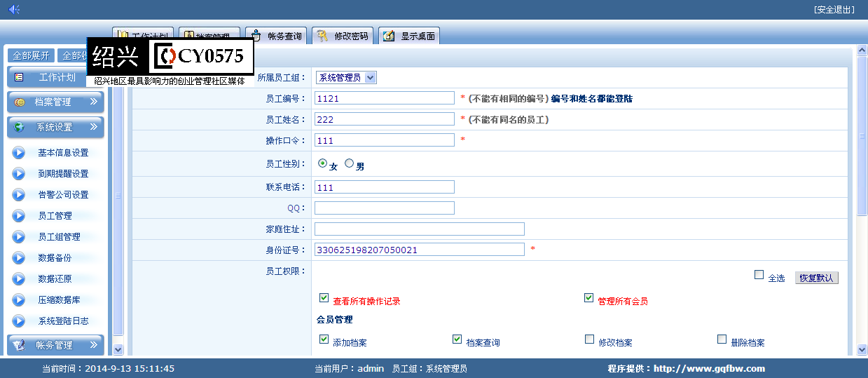Open the 所属员工组 dropdown showing 系统管理员

pos(346,78)
